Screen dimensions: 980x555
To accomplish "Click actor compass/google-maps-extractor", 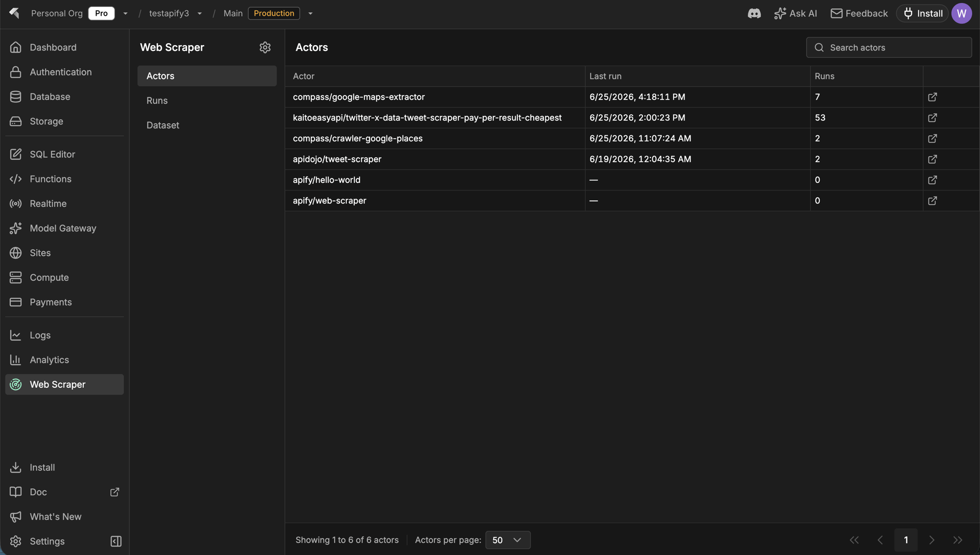I will pyautogui.click(x=359, y=97).
